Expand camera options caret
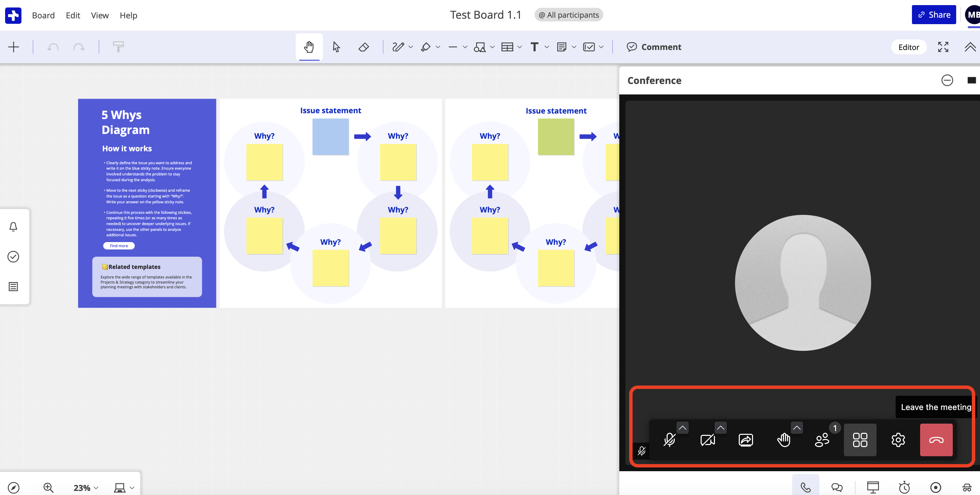Image resolution: width=980 pixels, height=495 pixels. 721,428
